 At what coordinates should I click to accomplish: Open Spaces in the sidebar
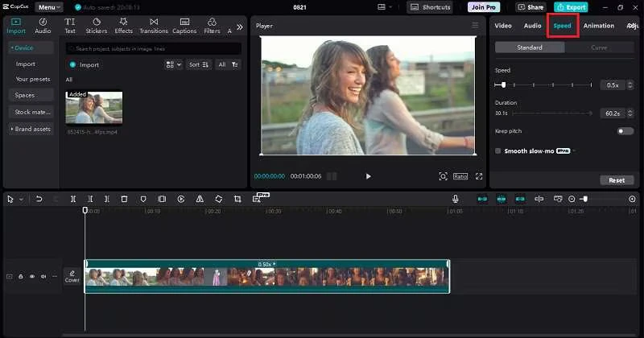click(x=31, y=95)
